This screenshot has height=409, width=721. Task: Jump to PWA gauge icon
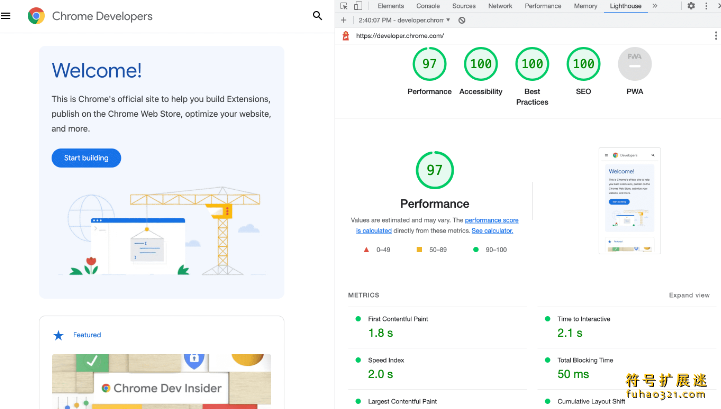coord(635,64)
